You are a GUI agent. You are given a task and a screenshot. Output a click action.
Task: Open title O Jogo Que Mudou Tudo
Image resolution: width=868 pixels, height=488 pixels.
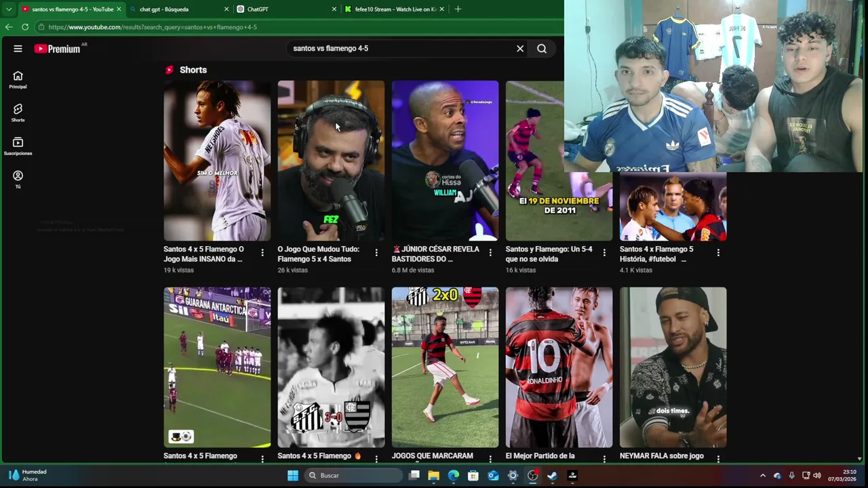pyautogui.click(x=318, y=254)
